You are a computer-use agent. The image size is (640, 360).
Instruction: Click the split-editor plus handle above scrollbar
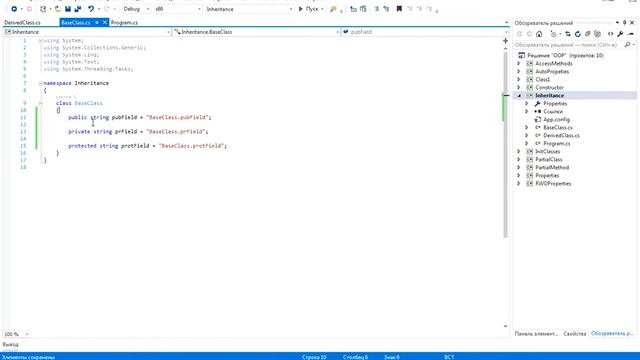[505, 41]
